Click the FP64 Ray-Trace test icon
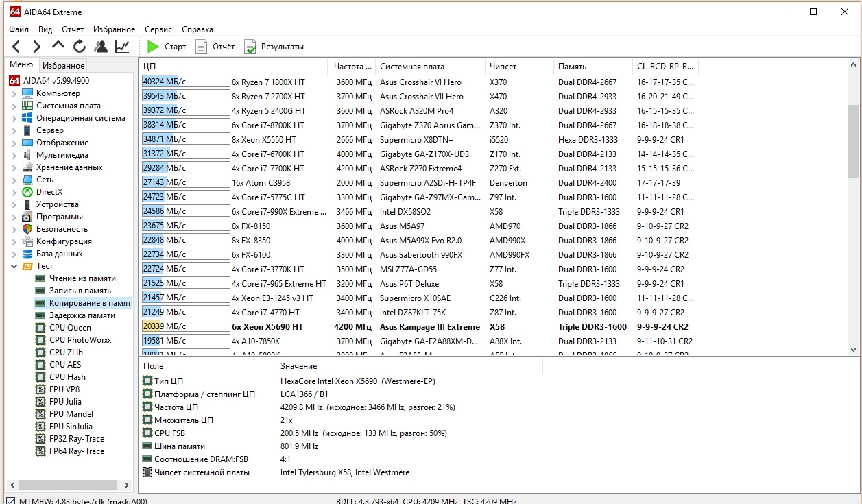 coord(40,451)
